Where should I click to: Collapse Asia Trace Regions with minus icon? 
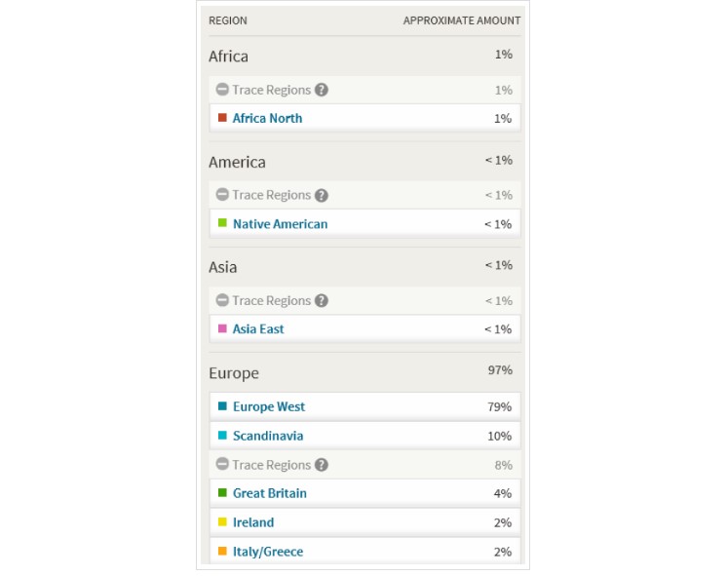click(x=222, y=300)
